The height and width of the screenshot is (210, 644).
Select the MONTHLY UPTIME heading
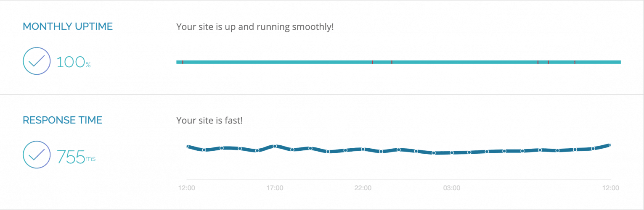[x=68, y=26]
